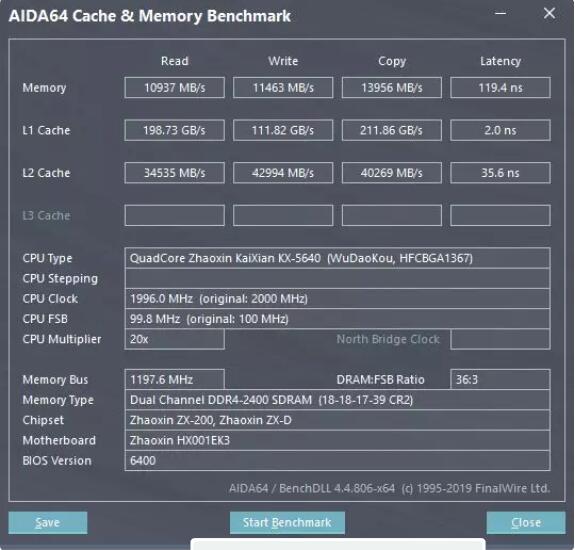Select L1 Cache Copy 211.86 GB/s

pyautogui.click(x=392, y=130)
